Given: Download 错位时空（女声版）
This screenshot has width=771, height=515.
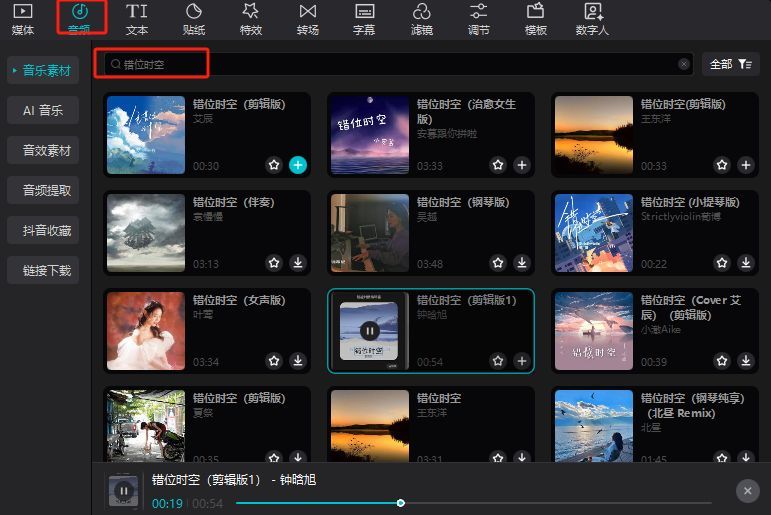Looking at the screenshot, I should pos(297,361).
